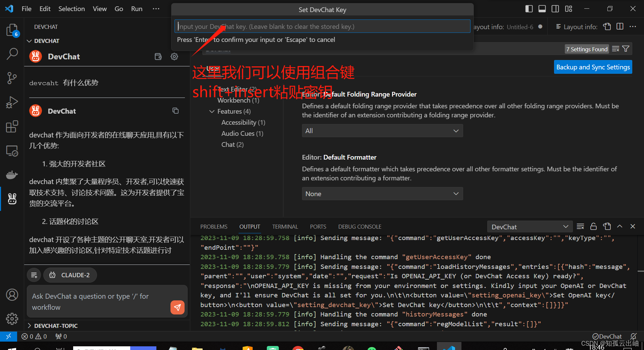Screen dimensions: 644x350
Task: Switch to the PROBLEMS tab
Action: pyautogui.click(x=214, y=227)
